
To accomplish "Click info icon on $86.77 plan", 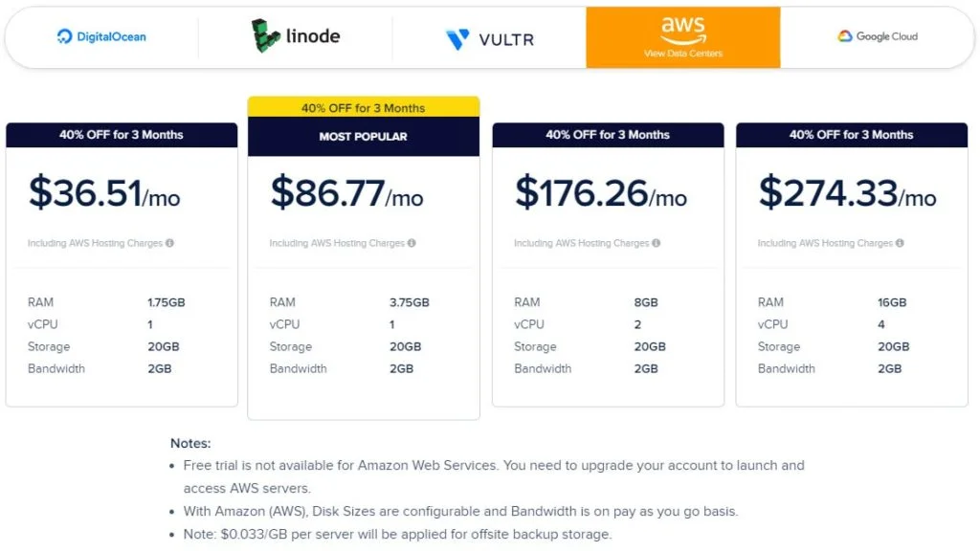I will pyautogui.click(x=412, y=243).
